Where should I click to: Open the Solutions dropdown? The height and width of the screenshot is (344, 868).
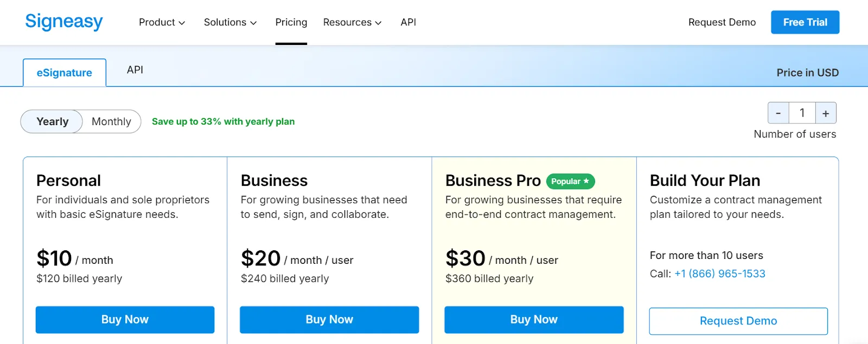(x=230, y=22)
